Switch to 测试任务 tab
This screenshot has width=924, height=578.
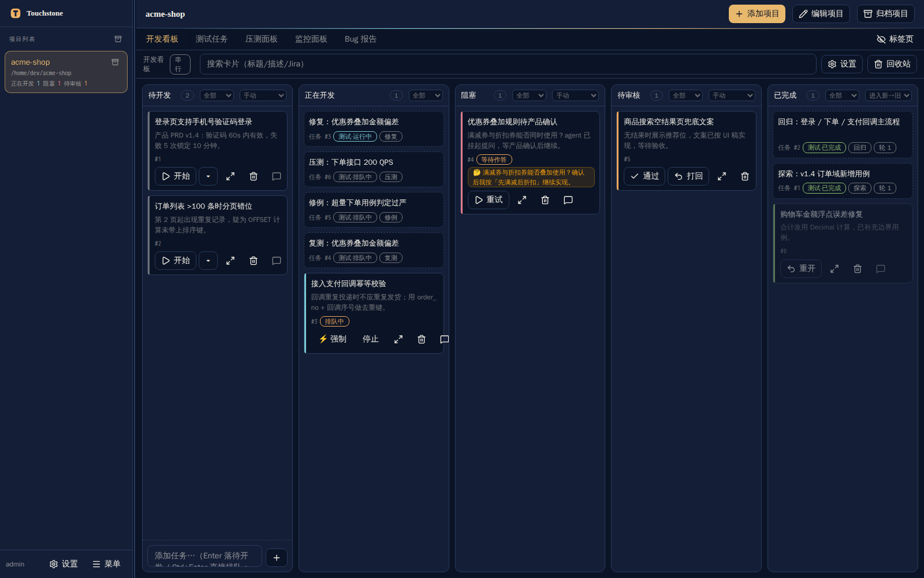tap(212, 39)
